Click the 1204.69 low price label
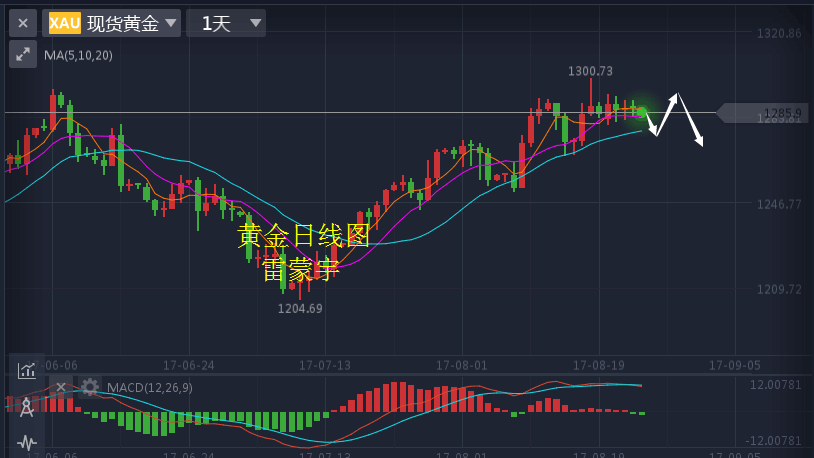Image resolution: width=814 pixels, height=458 pixels. coord(300,309)
